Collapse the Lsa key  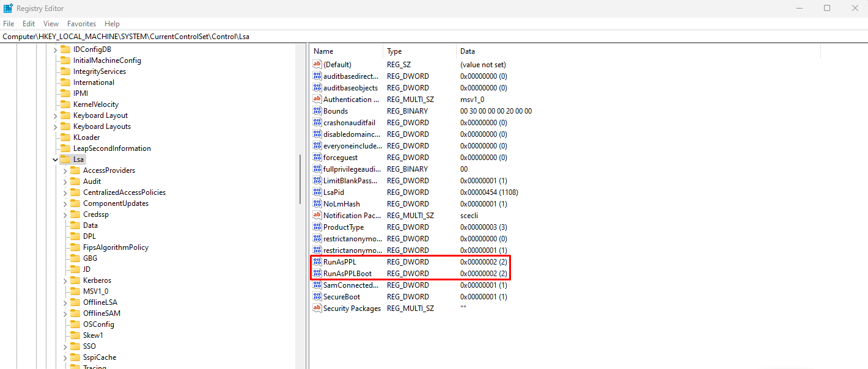55,159
